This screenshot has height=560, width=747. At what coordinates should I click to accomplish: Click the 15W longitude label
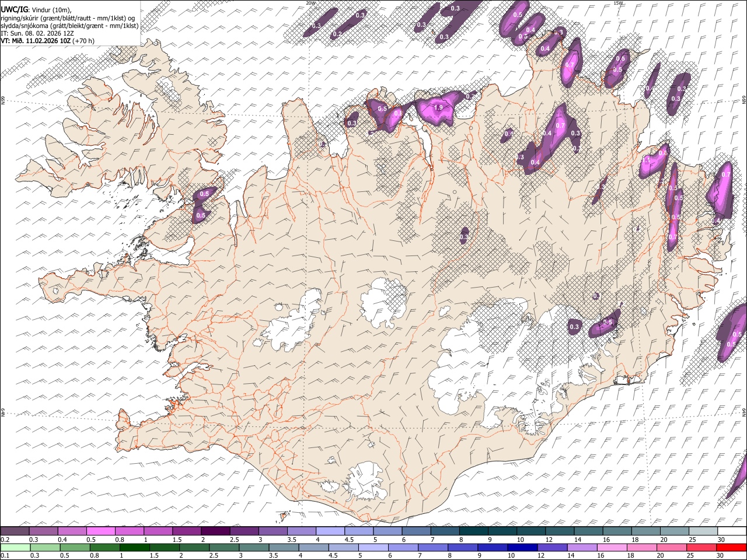tap(618, 3)
